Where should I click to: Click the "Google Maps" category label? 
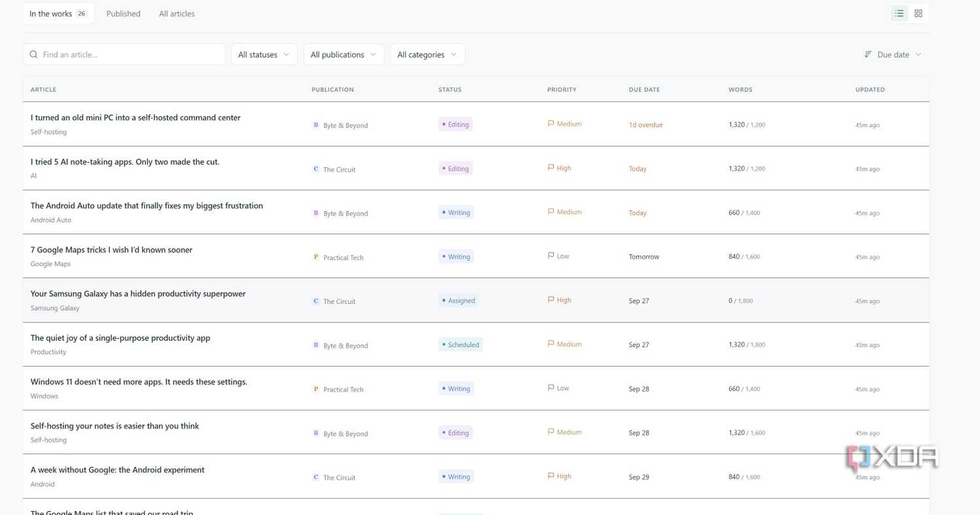tap(50, 264)
